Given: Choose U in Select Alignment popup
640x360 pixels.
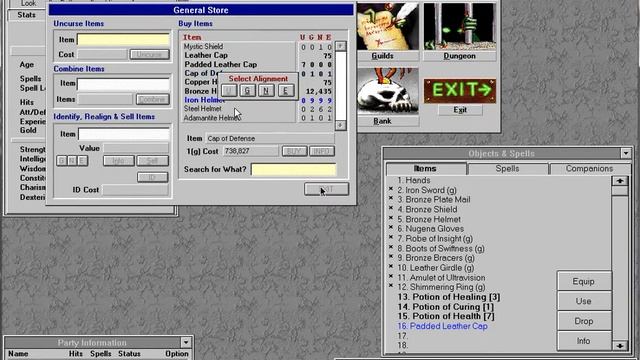Looking at the screenshot, I should coord(229,91).
